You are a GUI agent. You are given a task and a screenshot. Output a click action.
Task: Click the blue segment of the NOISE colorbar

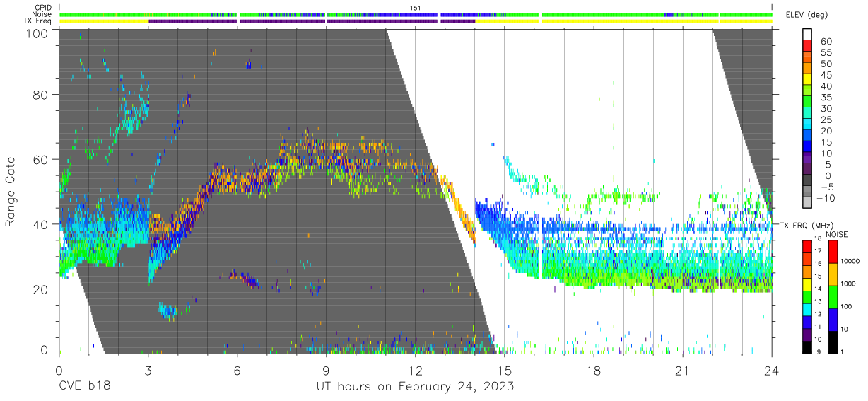tap(833, 319)
